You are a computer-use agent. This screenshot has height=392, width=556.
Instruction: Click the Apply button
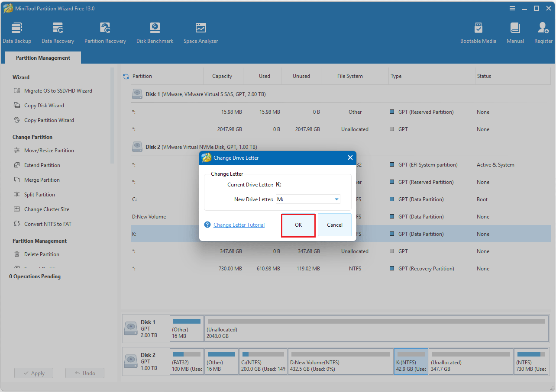pyautogui.click(x=33, y=373)
